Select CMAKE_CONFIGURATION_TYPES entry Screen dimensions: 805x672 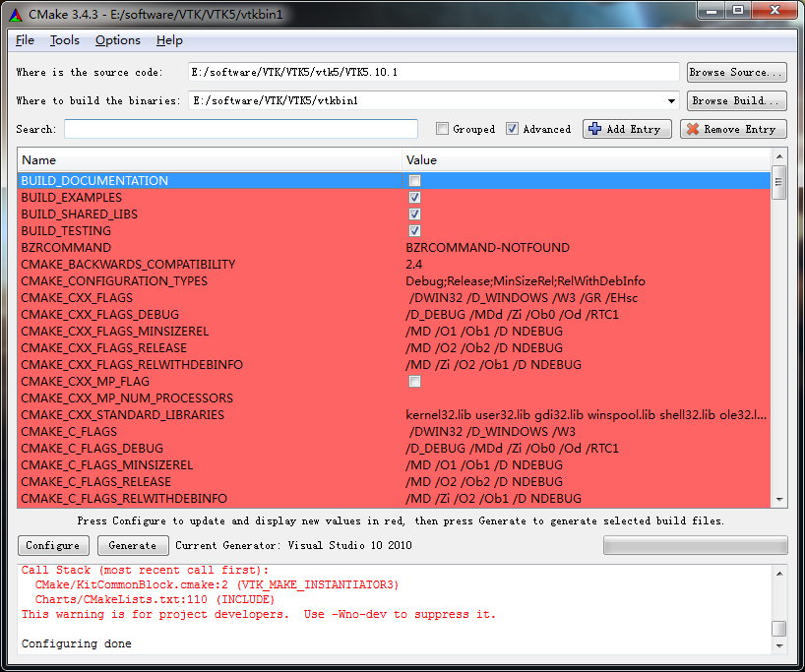pos(114,281)
